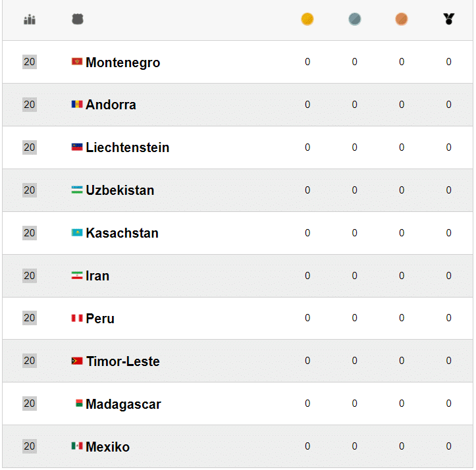Screen dimensions: 476x470
Task: Click Liechtenstein's gold medal count
Action: click(307, 147)
